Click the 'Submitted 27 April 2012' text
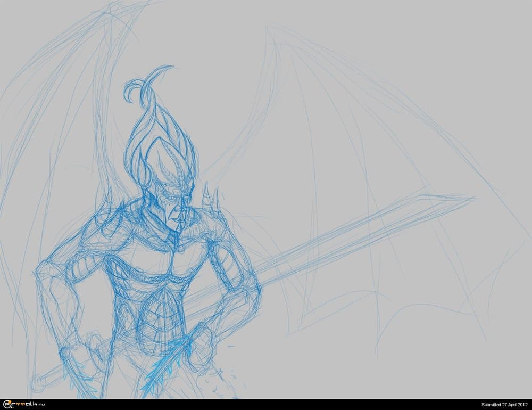This screenshot has height=410, width=532. pyautogui.click(x=504, y=404)
